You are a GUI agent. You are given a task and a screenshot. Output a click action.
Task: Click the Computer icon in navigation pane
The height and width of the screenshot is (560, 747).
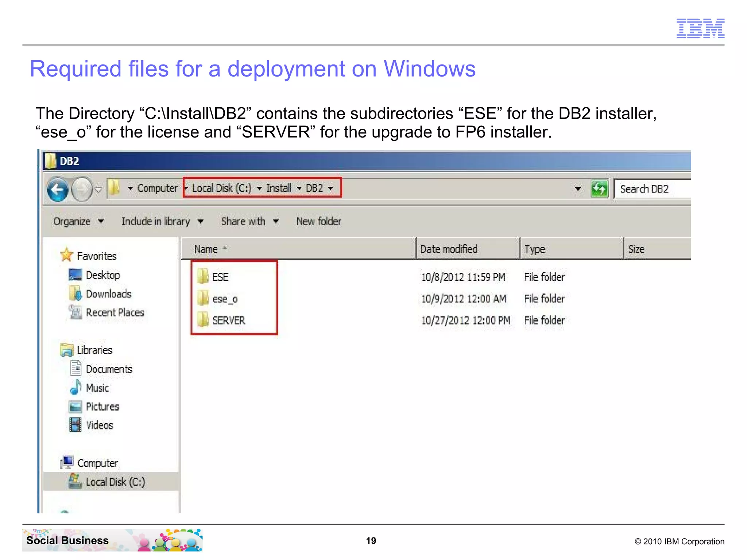click(x=67, y=462)
